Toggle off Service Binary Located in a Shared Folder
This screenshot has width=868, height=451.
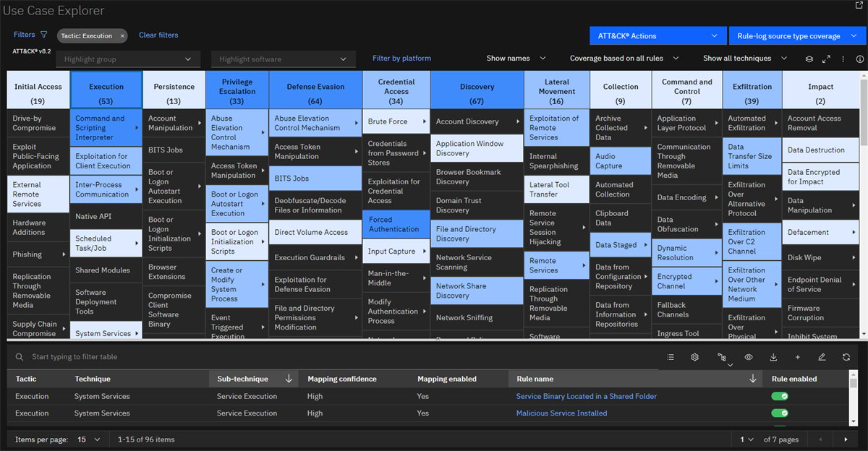pos(780,396)
